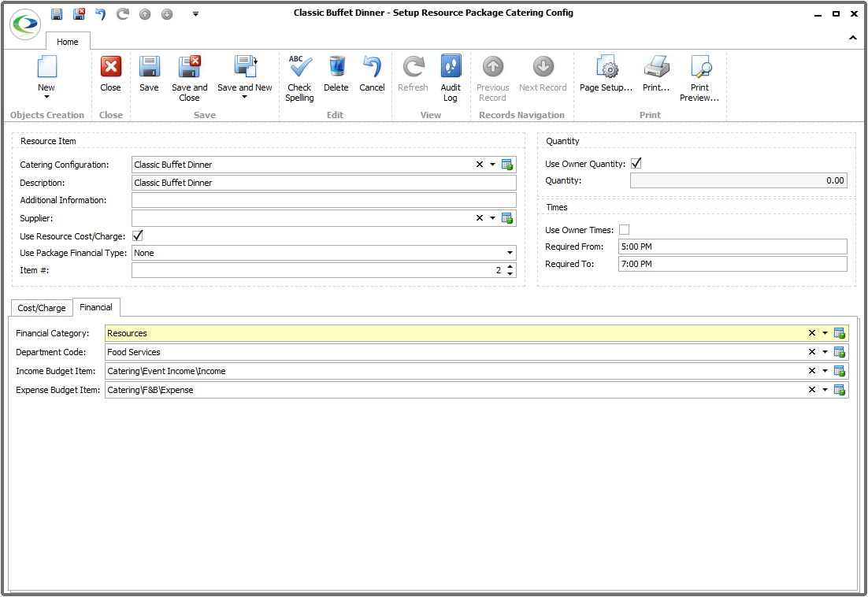Screen dimensions: 868x597
Task: Clear the Department Code value
Action: pyautogui.click(x=811, y=352)
